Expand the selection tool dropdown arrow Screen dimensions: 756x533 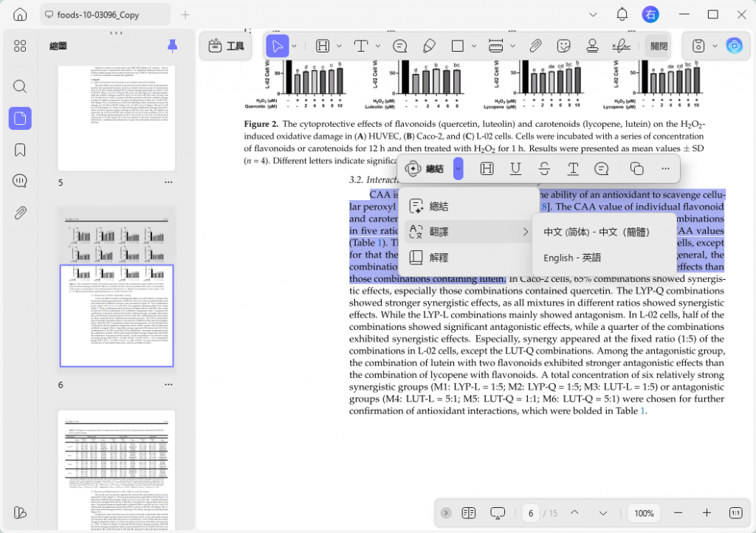tap(294, 47)
